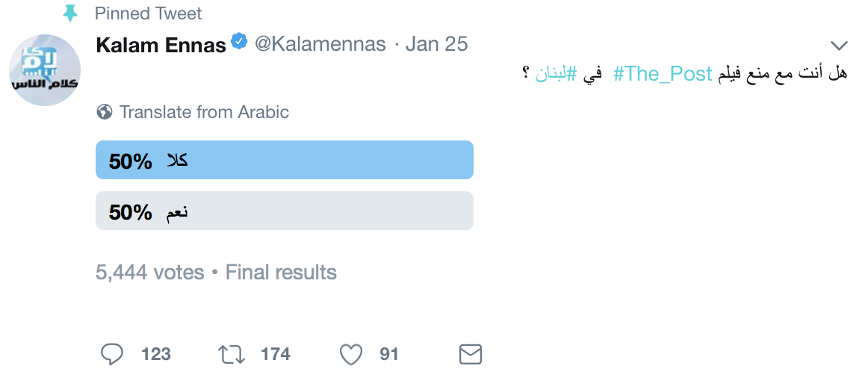Click the globe icon beside Translate
The height and width of the screenshot is (369, 868).
click(105, 112)
